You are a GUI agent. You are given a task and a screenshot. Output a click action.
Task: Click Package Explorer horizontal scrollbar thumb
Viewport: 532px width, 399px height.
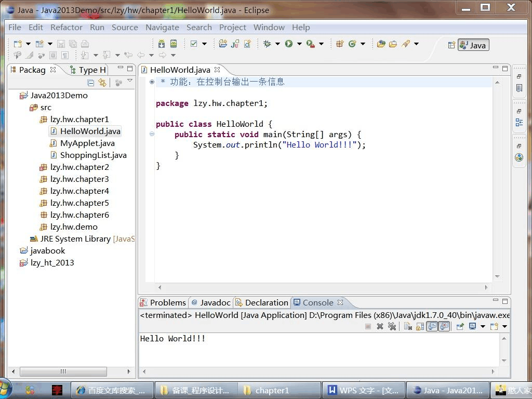(63, 371)
